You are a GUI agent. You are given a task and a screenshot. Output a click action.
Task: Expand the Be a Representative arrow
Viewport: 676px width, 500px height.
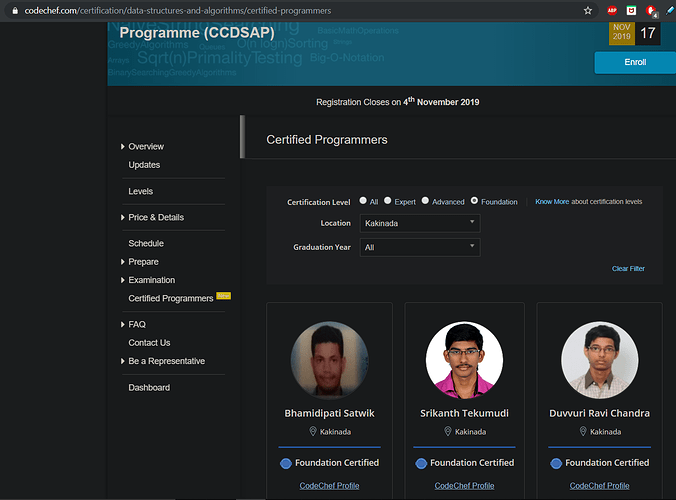coord(122,361)
